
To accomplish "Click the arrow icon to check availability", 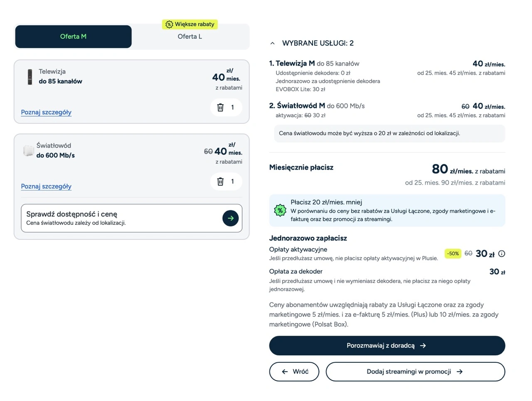I will tap(231, 218).
